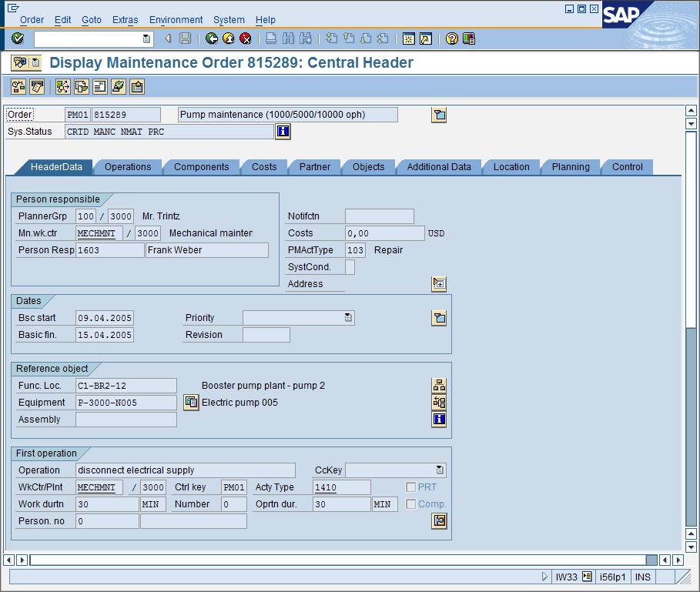Open the CcKey dropdown list
This screenshot has width=700, height=592.
pyautogui.click(x=440, y=470)
